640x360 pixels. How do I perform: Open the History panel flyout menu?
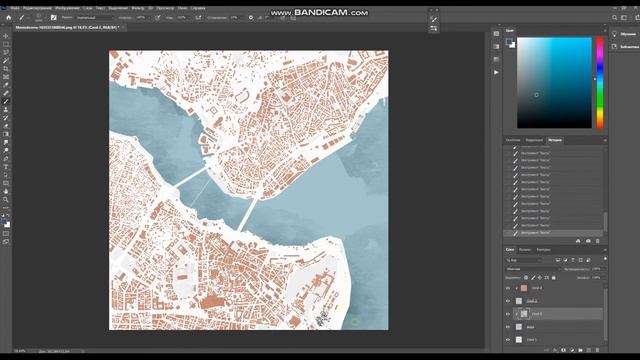point(605,140)
